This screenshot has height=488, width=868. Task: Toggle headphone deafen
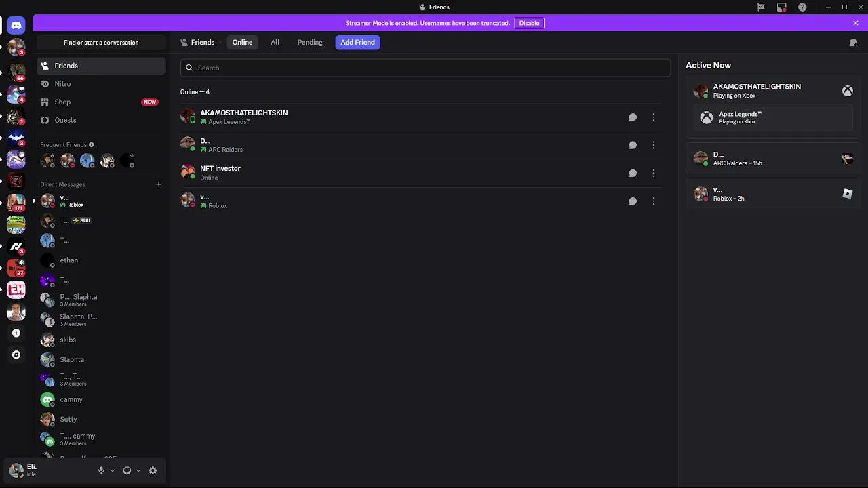click(127, 470)
